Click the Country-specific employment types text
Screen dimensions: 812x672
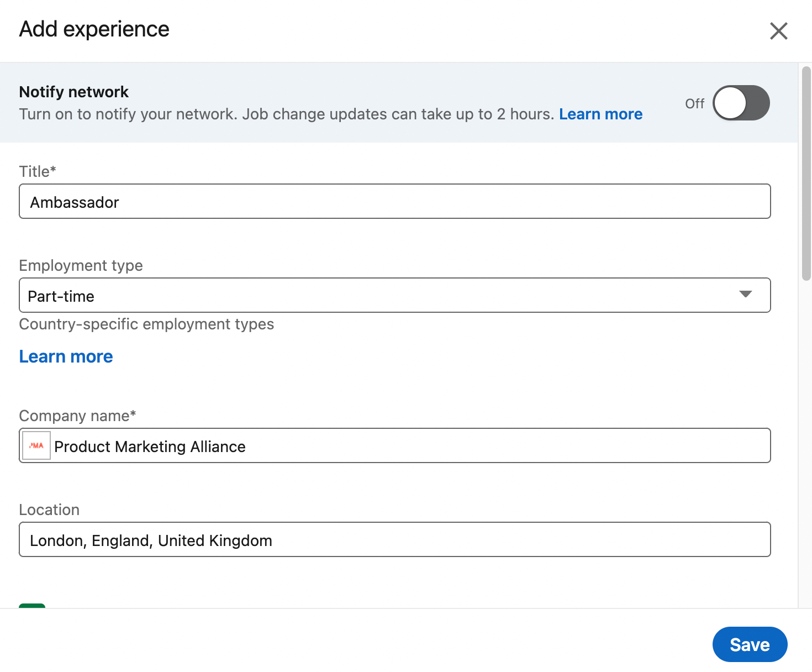[x=146, y=324]
